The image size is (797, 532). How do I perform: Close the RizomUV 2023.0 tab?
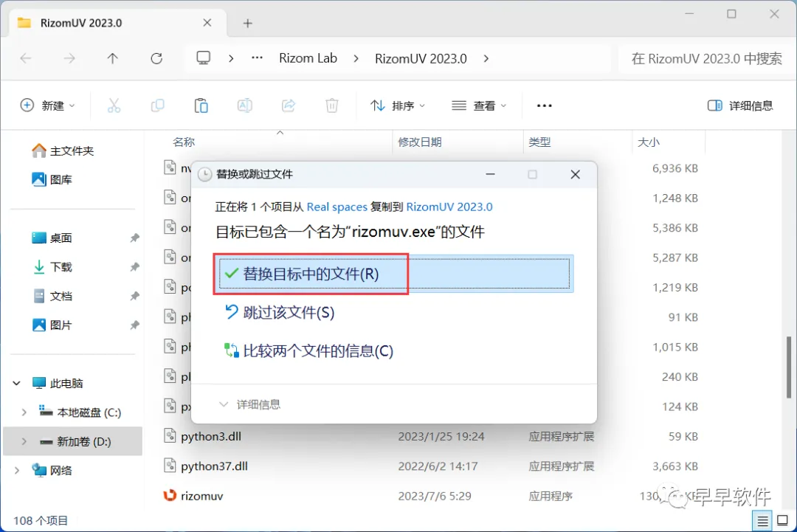click(207, 23)
